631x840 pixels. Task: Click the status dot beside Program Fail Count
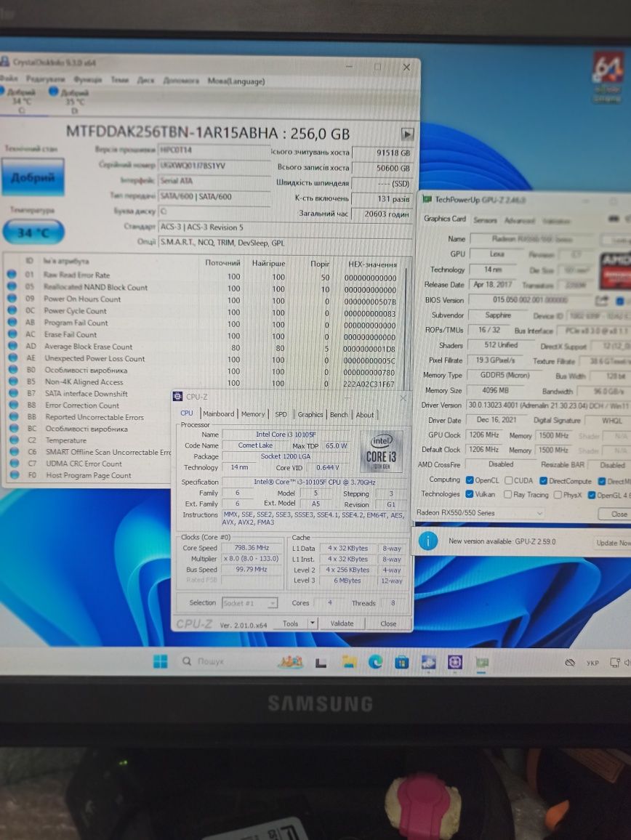tap(12, 322)
